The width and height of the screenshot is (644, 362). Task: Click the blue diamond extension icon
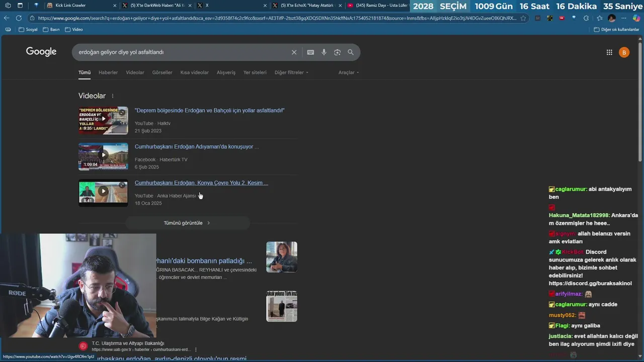coord(574,18)
